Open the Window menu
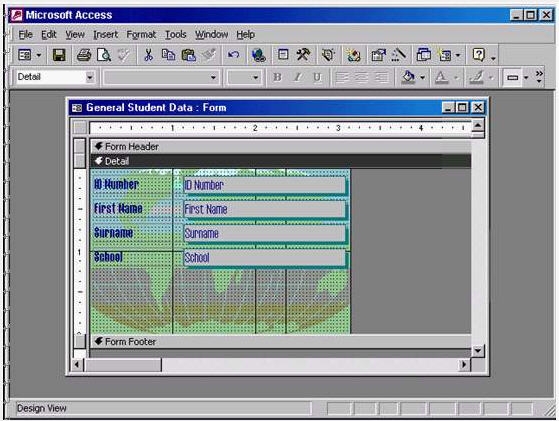Screen dimensions: 559x421 pos(211,35)
